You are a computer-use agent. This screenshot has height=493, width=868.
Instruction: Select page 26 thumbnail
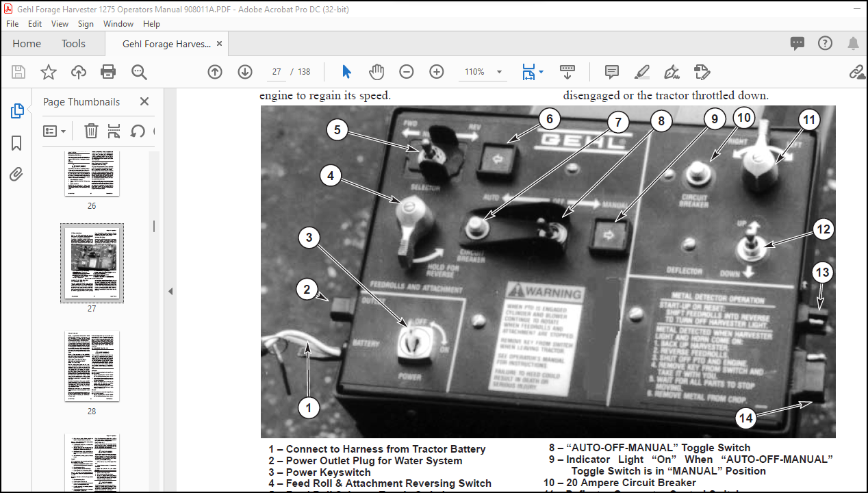(x=92, y=174)
